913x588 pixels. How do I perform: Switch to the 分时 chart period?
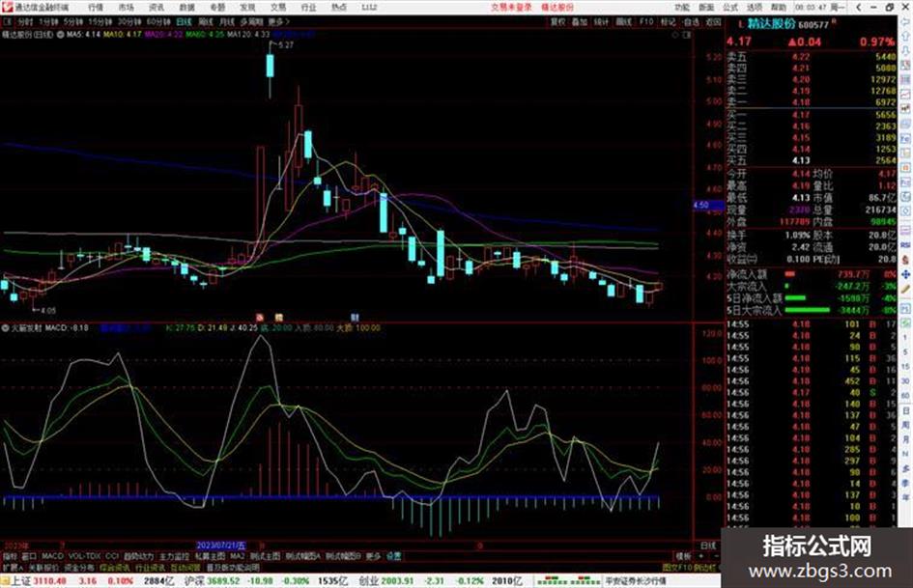click(x=25, y=21)
